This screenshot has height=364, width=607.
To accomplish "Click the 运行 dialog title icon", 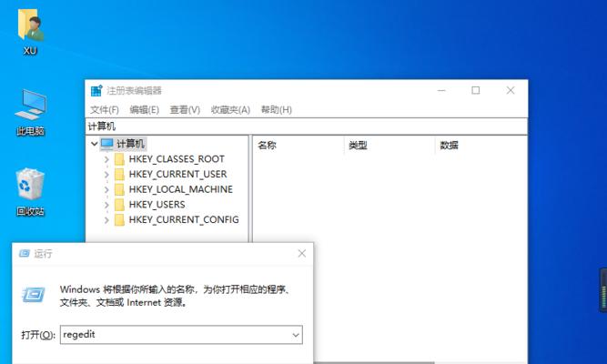I will point(25,254).
